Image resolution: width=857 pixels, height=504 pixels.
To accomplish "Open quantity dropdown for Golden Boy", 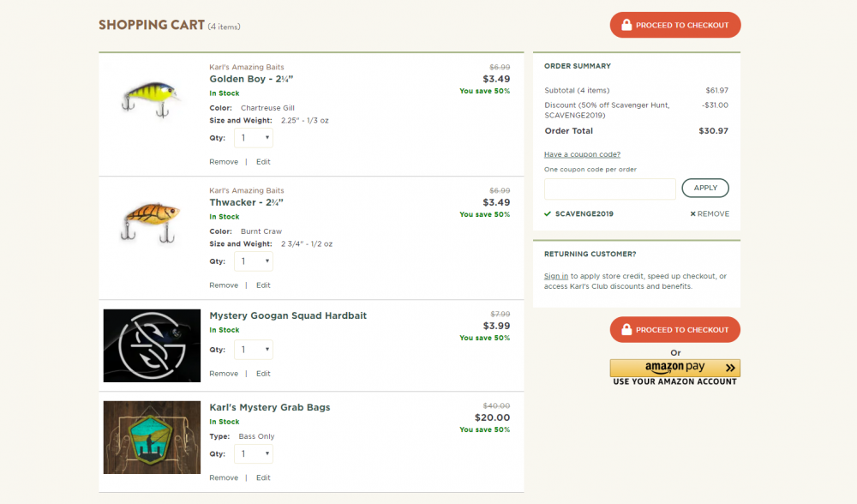I will 254,138.
